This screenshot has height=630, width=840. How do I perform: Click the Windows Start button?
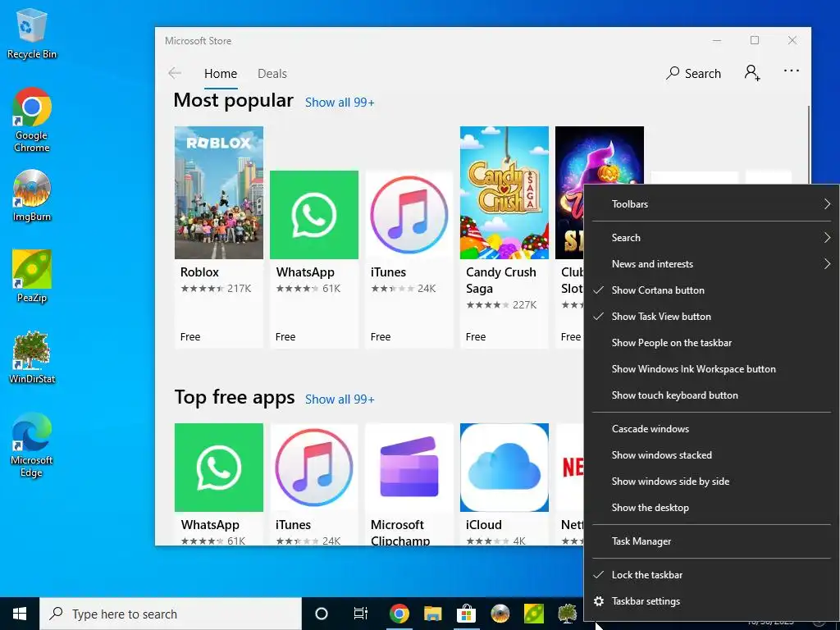[x=20, y=614]
